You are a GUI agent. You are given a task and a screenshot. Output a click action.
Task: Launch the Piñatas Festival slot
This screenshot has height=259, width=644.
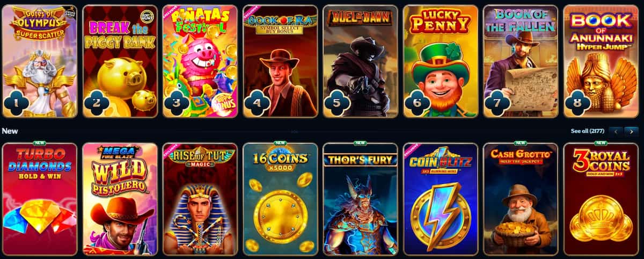click(200, 61)
